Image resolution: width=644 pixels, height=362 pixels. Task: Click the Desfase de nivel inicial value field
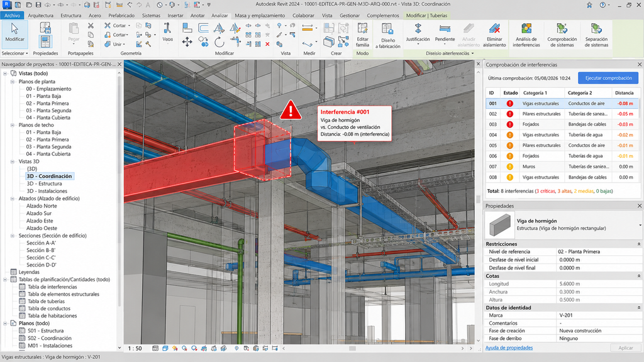point(597,260)
